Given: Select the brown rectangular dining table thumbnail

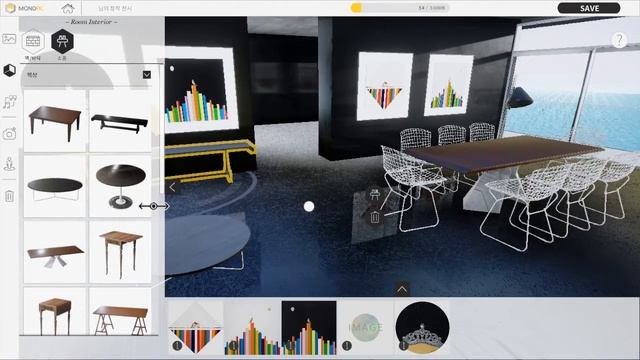Looking at the screenshot, I should coord(55,121).
